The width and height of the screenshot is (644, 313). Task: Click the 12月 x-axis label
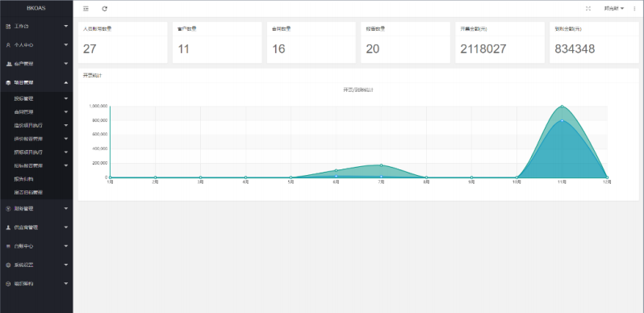pyautogui.click(x=607, y=182)
